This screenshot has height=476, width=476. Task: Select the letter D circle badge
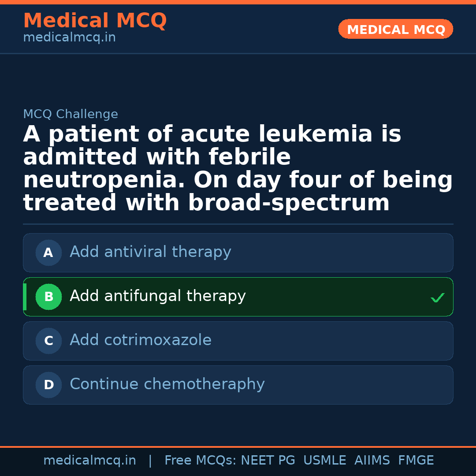[48, 385]
